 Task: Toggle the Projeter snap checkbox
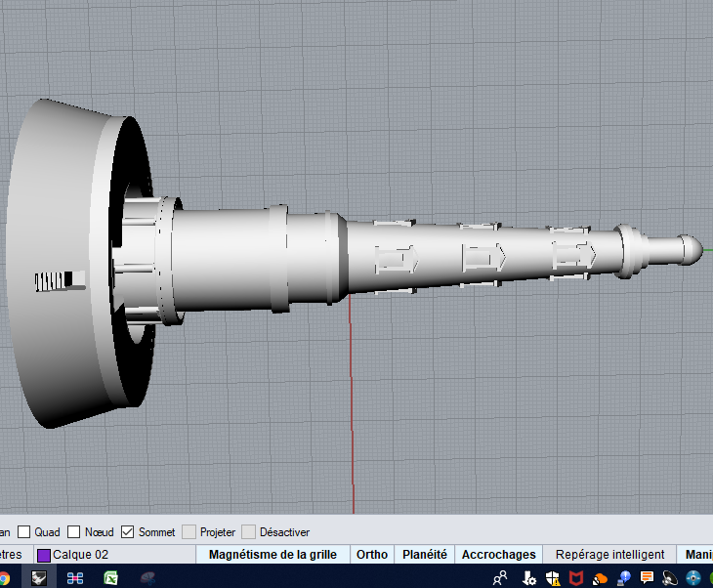(189, 532)
